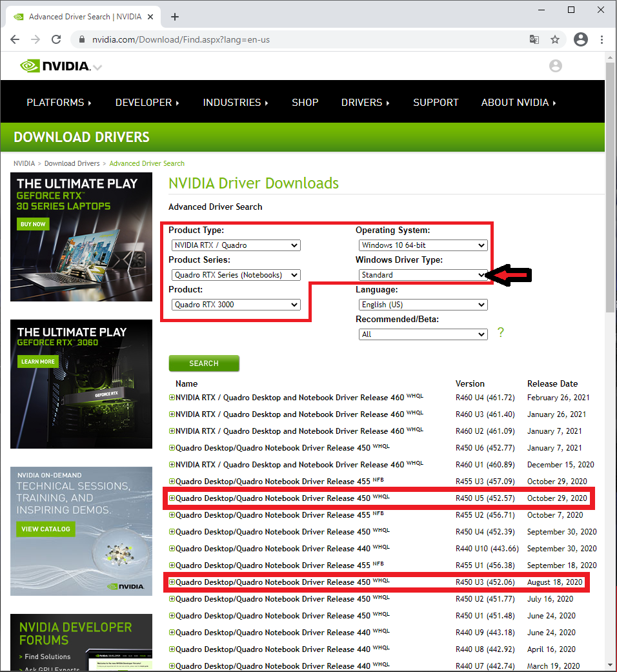
Task: Open Chrome three-dot menu
Action: pyautogui.click(x=602, y=39)
